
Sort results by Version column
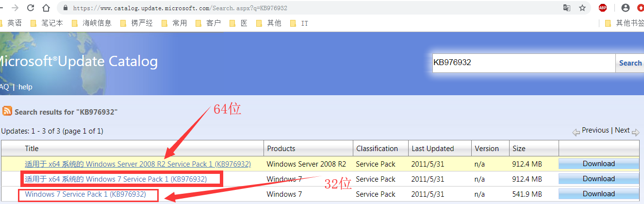point(487,149)
